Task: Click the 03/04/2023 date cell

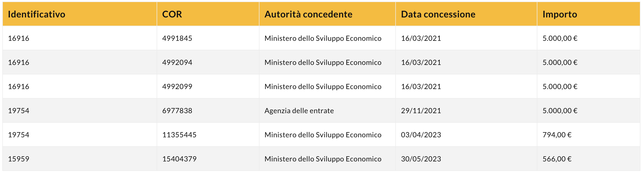Action: (421, 135)
